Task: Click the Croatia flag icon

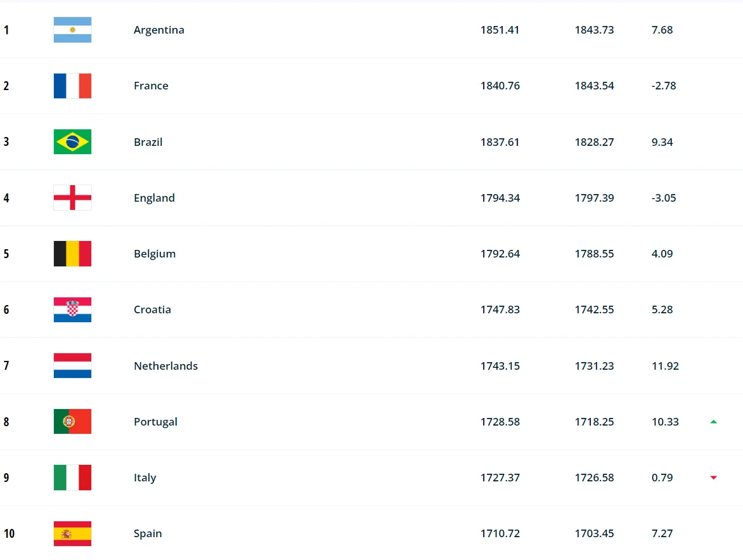Action: click(x=72, y=309)
